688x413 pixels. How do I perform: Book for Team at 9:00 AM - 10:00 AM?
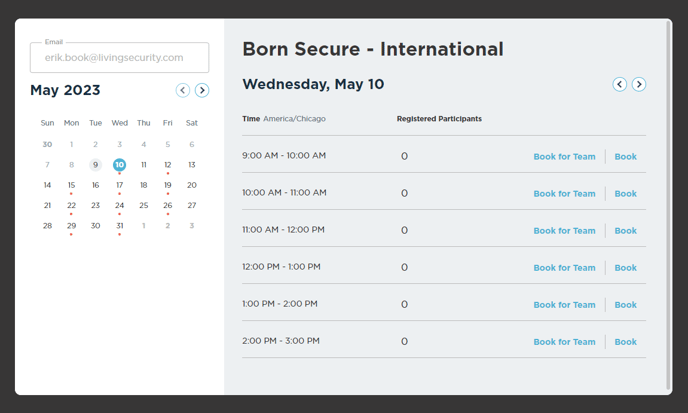(x=564, y=157)
